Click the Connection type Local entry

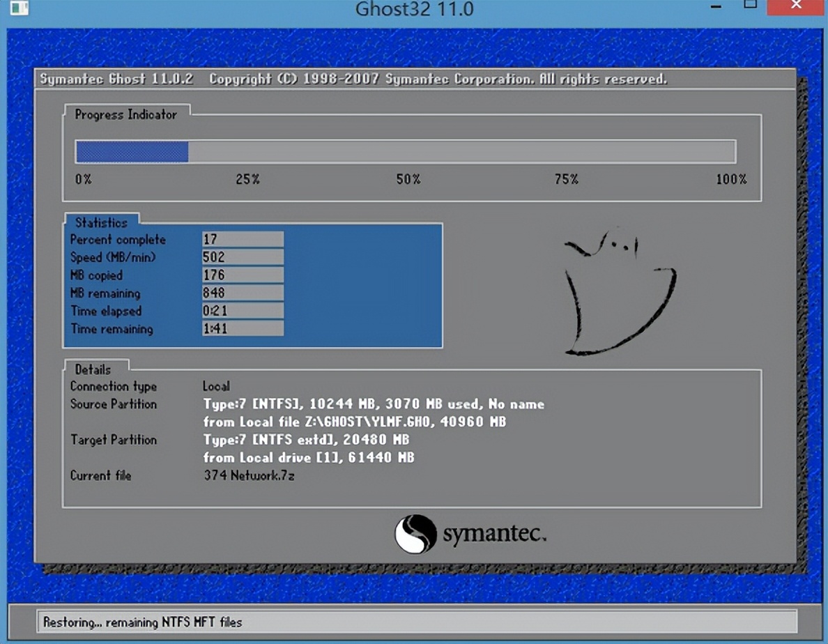(x=216, y=386)
